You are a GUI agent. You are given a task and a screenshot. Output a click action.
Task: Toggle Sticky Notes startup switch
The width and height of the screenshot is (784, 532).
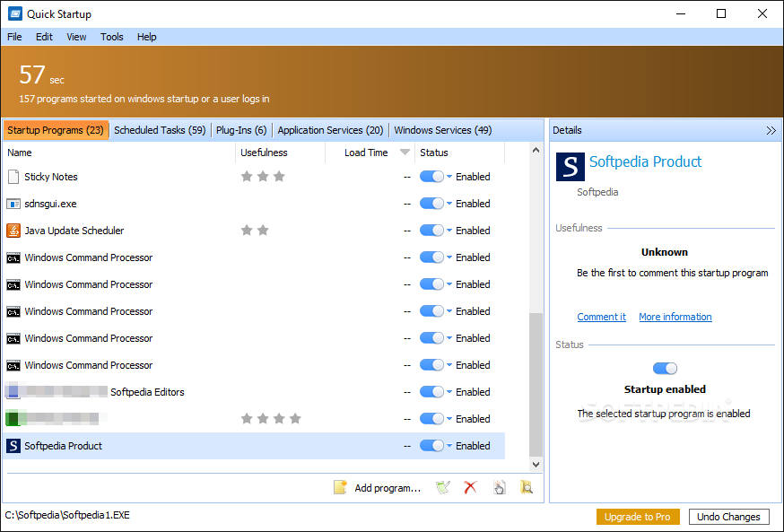pos(431,177)
